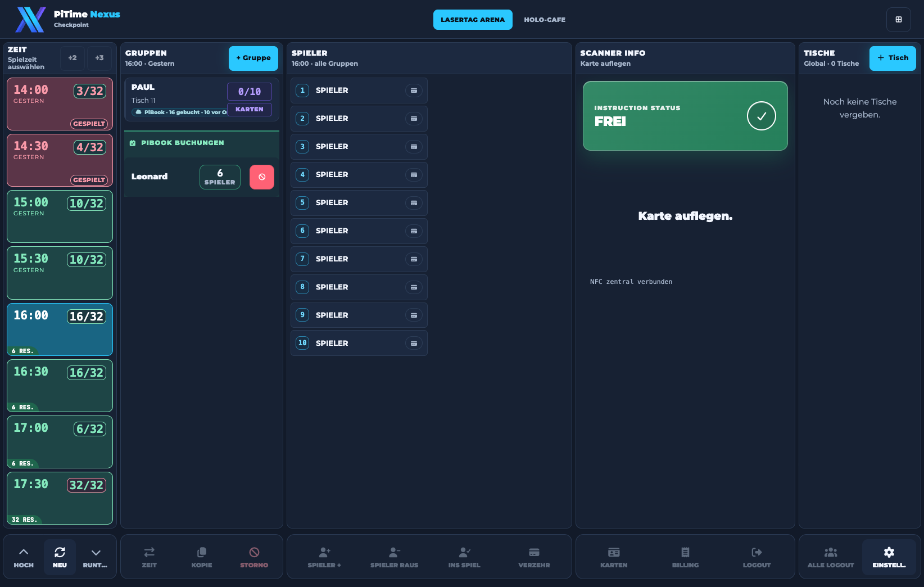Click card icon for Spieler 1

tap(414, 91)
